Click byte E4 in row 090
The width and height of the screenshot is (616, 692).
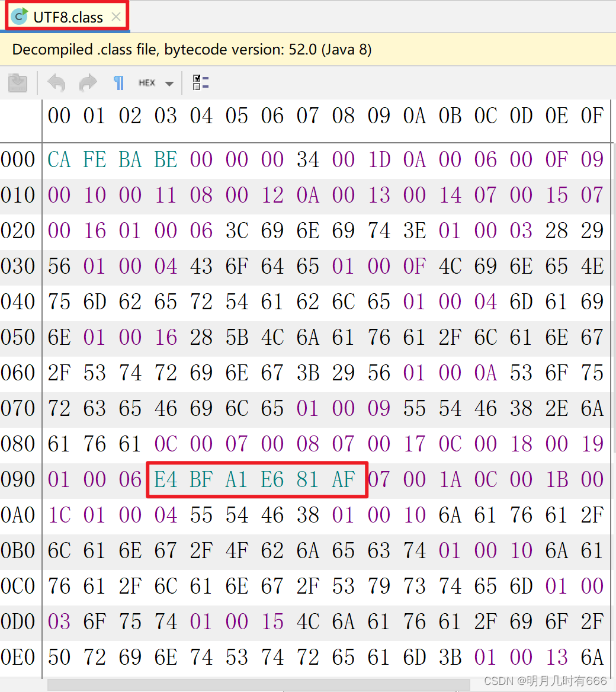[165, 480]
